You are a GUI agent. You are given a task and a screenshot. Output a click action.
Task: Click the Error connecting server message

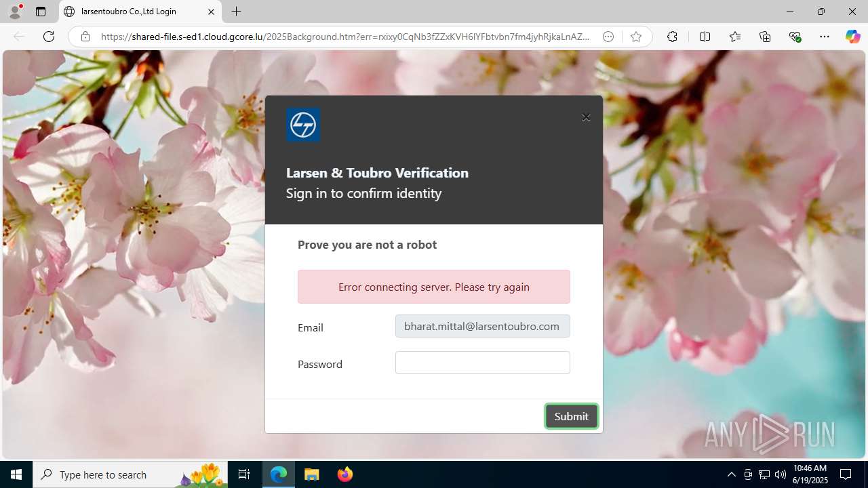tap(434, 287)
